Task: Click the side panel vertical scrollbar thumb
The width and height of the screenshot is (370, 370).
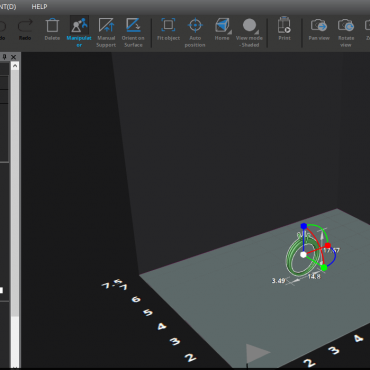Action: (x=15, y=193)
